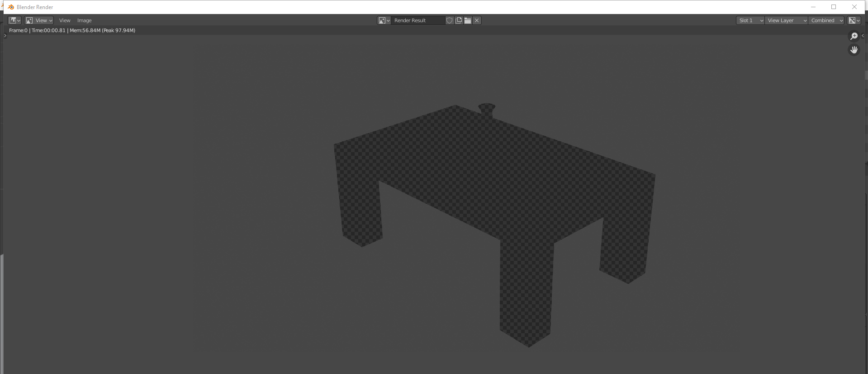
Task: Click the frame, time and memory render status text
Action: 72,30
